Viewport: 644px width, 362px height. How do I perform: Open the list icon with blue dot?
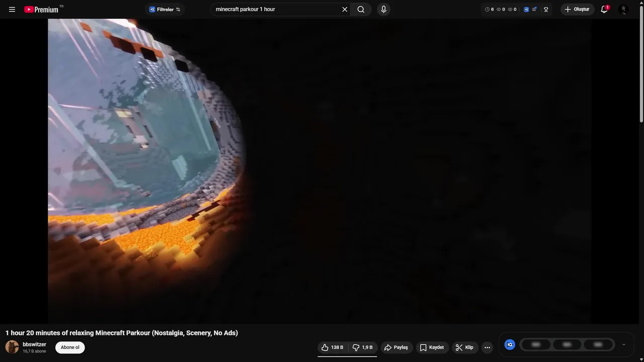(x=534, y=10)
